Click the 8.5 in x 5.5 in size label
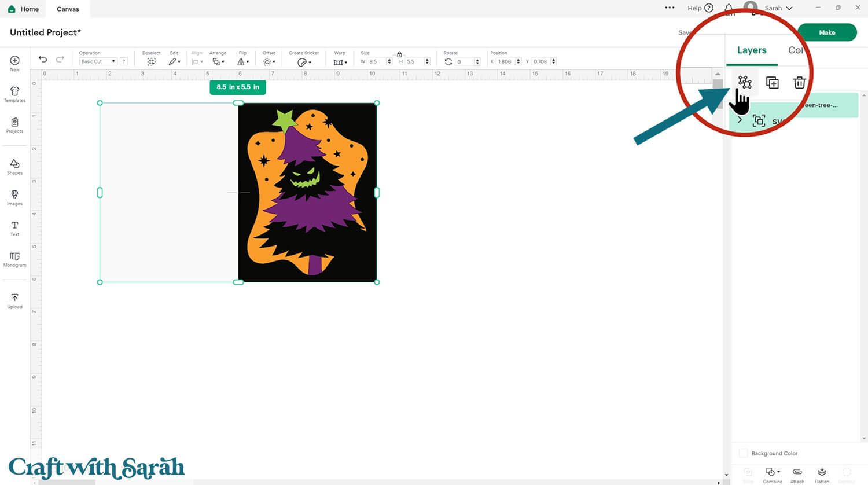Screen dimensions: 868x485 238,87
